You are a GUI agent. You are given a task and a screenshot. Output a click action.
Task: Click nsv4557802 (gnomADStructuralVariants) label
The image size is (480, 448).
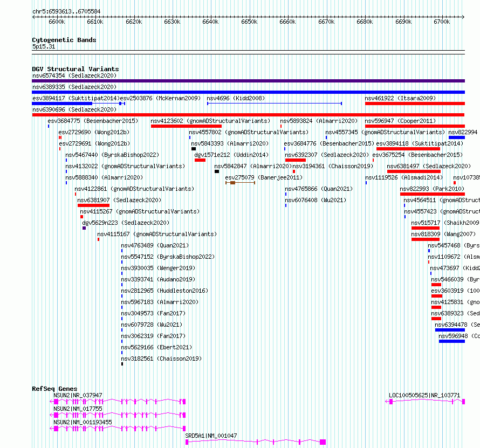point(249,132)
